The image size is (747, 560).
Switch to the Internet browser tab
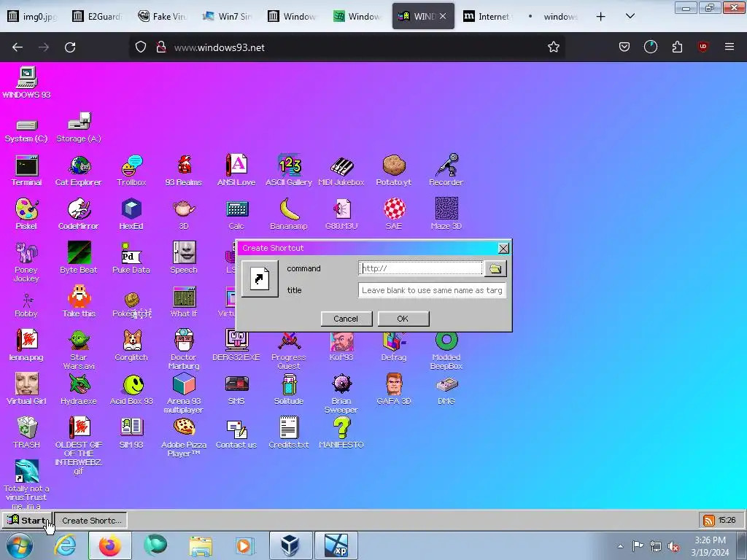(488, 16)
